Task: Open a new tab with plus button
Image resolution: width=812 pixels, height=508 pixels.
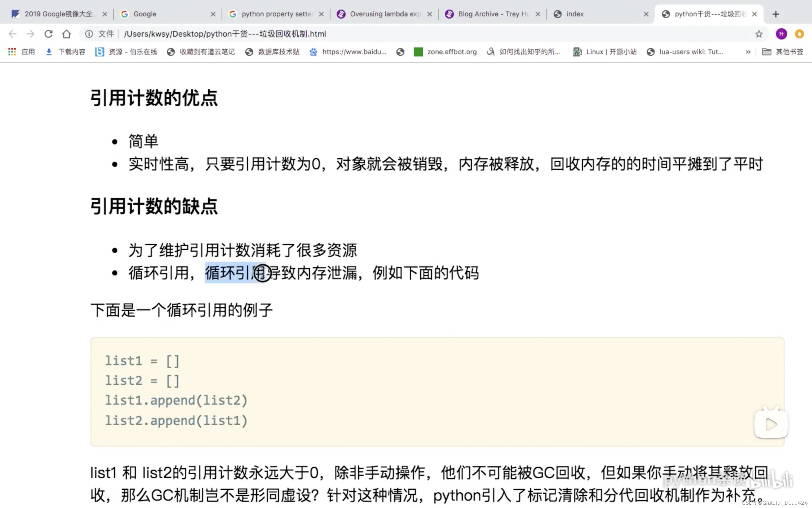Action: (x=775, y=14)
